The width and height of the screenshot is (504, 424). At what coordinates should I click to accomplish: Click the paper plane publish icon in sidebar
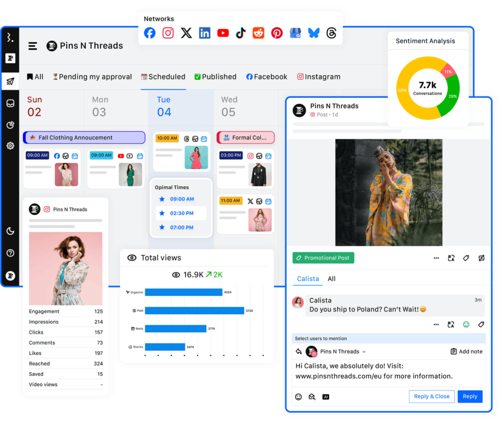10,81
